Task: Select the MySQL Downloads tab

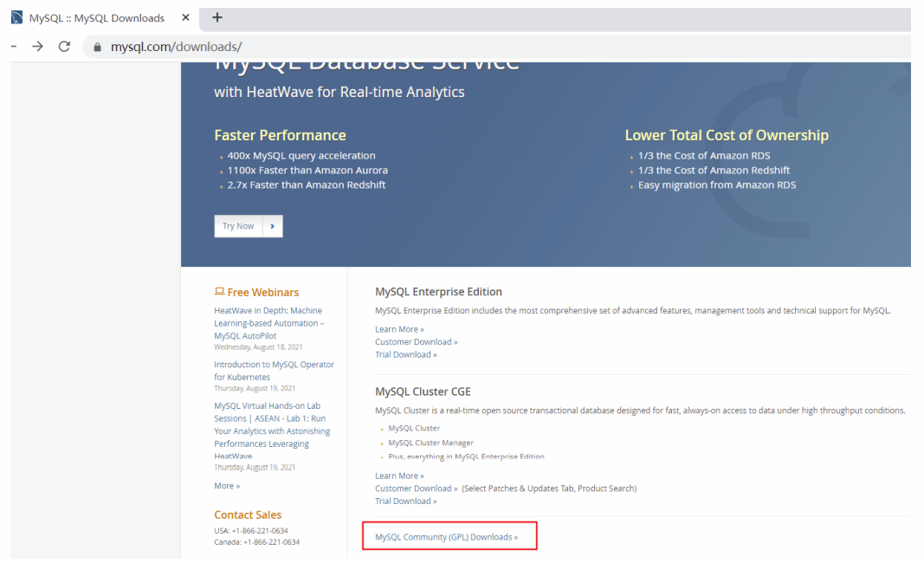Action: coord(97,17)
